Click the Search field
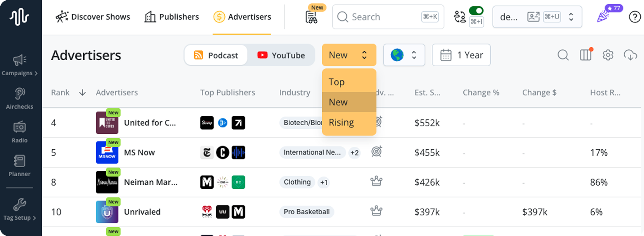This screenshot has width=644, height=236. [x=388, y=17]
